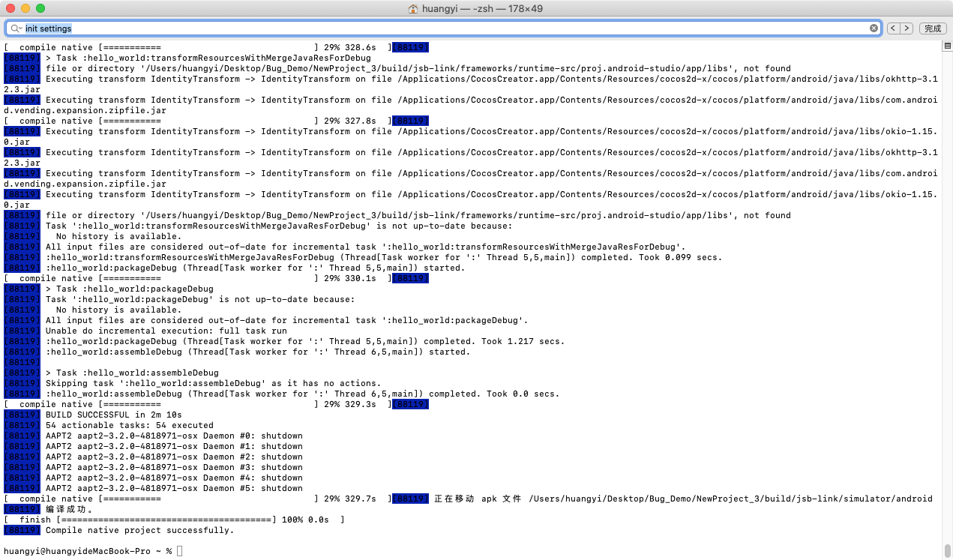This screenshot has width=953, height=560.
Task: Click the search magnifier icon in find bar
Action: (x=16, y=28)
